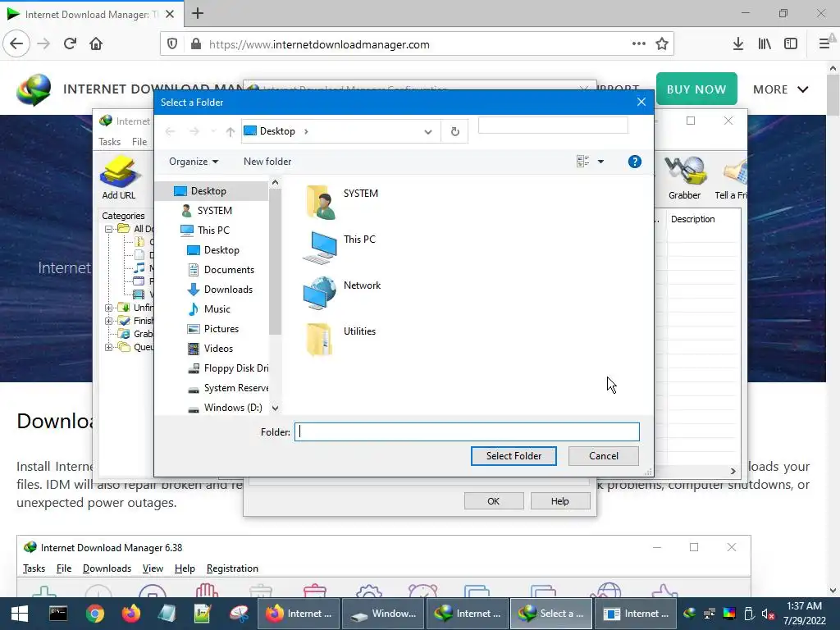
Task: Click the navigation pane scroll-down arrow
Action: [x=275, y=409]
